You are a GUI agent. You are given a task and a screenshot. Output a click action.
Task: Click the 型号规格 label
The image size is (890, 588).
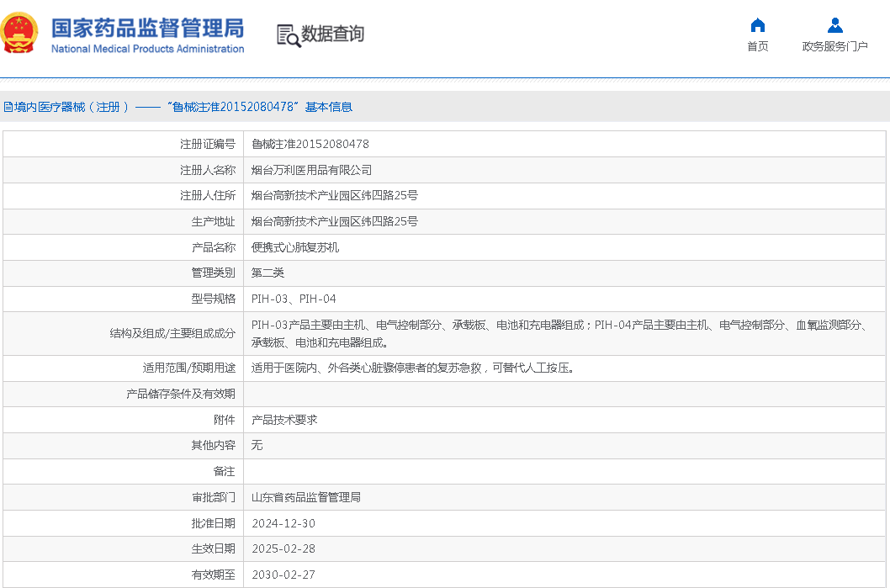[214, 299]
